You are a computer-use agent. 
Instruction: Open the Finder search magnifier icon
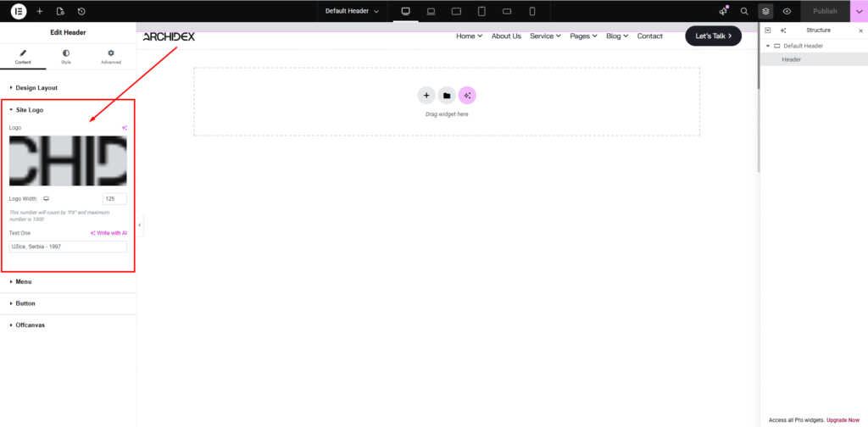[x=744, y=11]
